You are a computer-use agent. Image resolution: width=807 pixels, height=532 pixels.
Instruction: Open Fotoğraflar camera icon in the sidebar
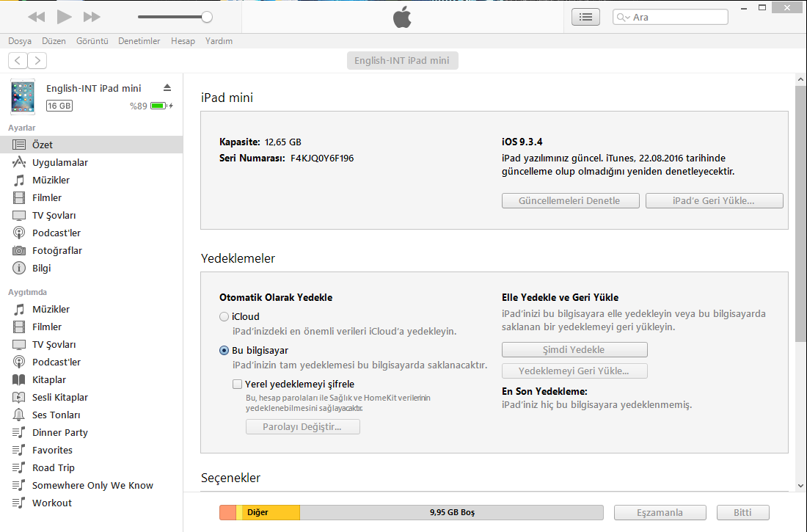(x=19, y=251)
